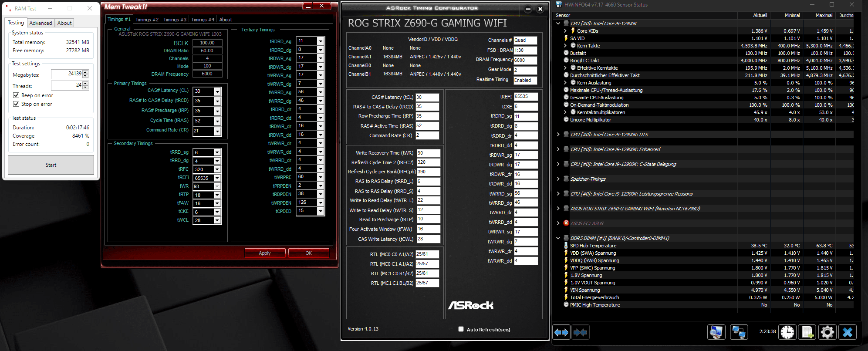Click red error icon at ASUS EC
Image resolution: width=868 pixels, height=351 pixels.
(566, 223)
